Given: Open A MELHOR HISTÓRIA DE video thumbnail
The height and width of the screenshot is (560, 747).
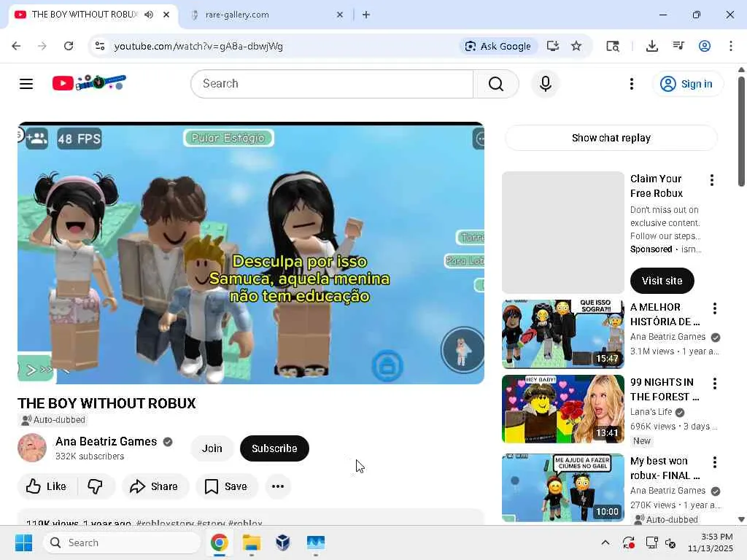Looking at the screenshot, I should pyautogui.click(x=562, y=334).
